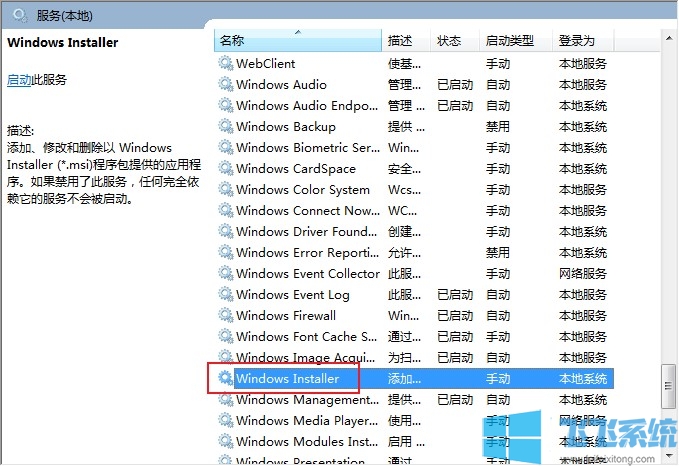Click 禁用 startup type of Windows Error Reporting

pyautogui.click(x=498, y=252)
